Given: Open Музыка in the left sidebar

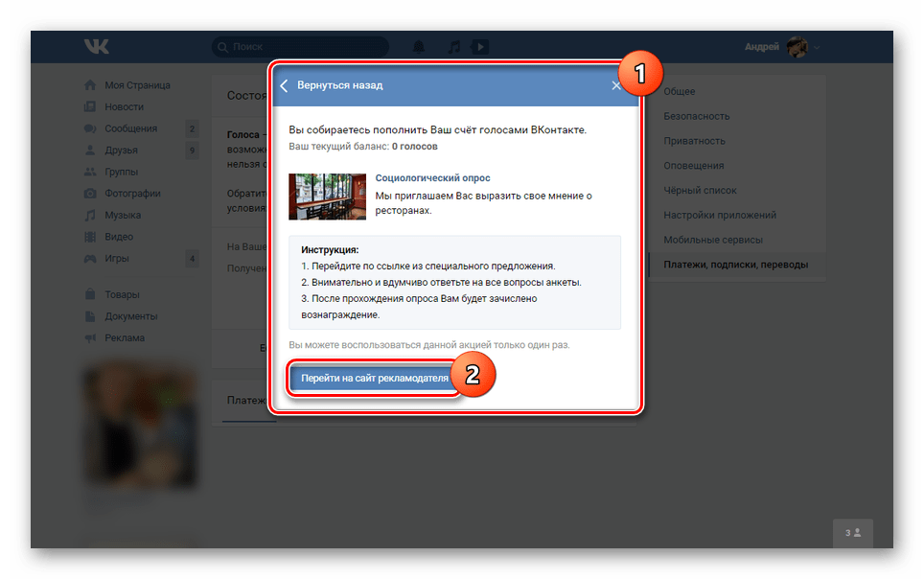Looking at the screenshot, I should click(123, 216).
